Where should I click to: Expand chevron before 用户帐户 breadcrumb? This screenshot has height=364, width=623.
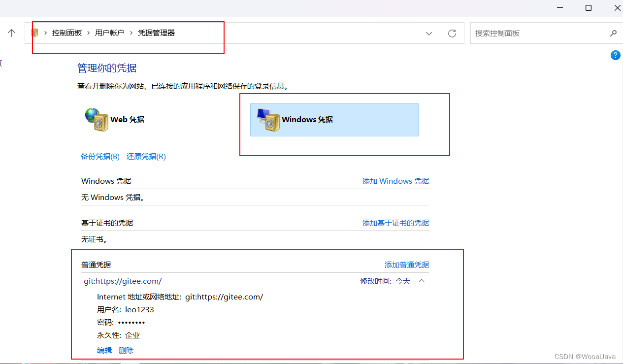coord(89,33)
